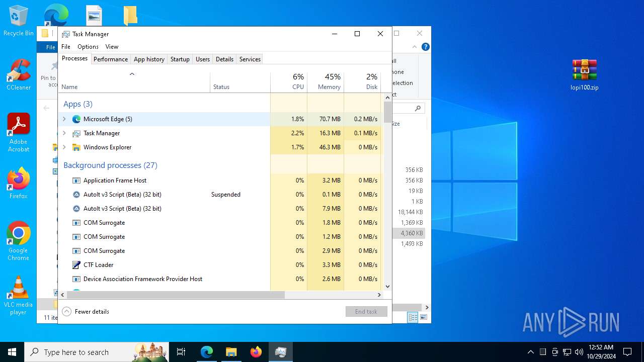Viewport: 644px width, 362px height.
Task: Select the 4,360 KB file size entry
Action: pyautogui.click(x=411, y=233)
